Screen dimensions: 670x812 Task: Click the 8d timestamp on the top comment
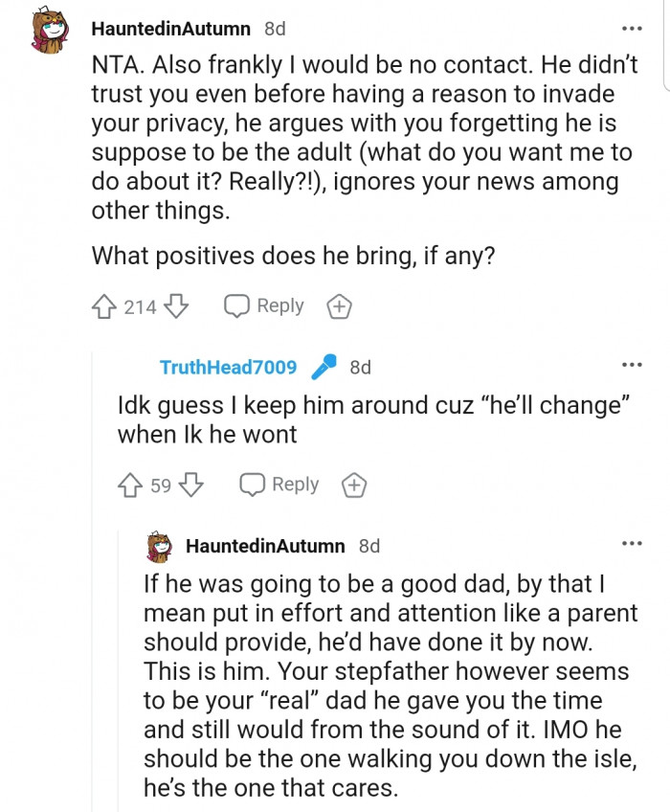pos(274,29)
